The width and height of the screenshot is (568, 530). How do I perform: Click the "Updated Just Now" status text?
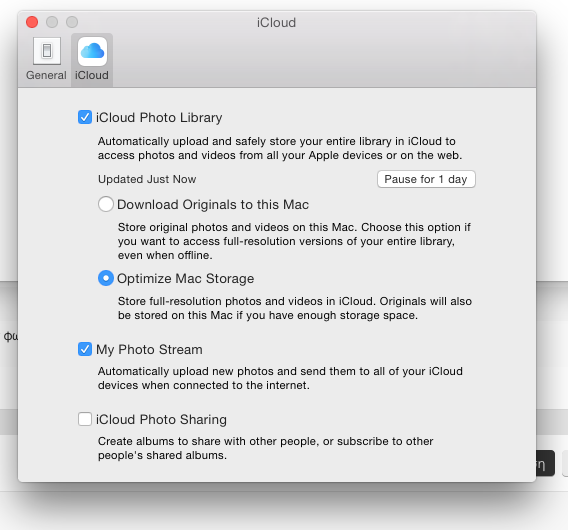pyautogui.click(x=147, y=179)
